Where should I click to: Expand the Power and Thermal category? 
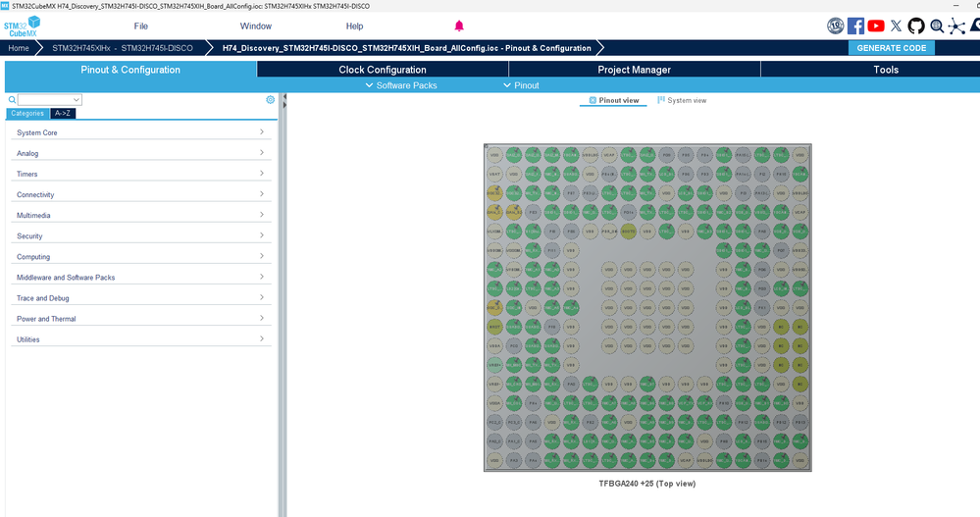[140, 319]
